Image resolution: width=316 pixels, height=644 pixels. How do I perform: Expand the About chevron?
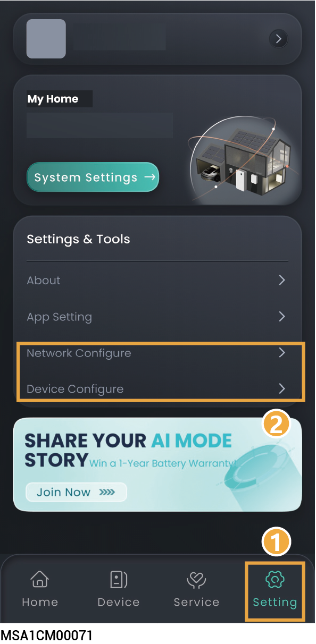pyautogui.click(x=282, y=280)
